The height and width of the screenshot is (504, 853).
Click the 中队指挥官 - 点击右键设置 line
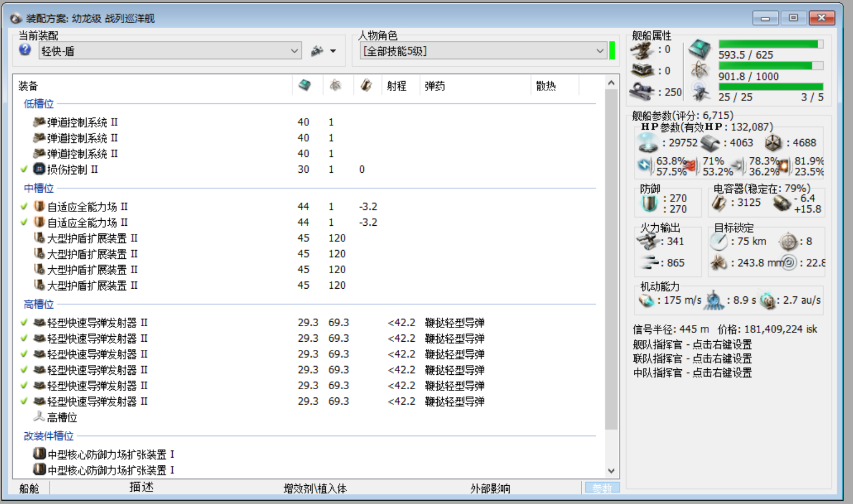point(692,373)
